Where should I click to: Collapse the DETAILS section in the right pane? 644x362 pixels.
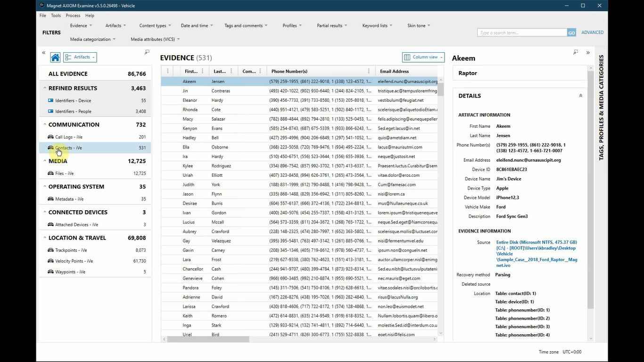point(580,95)
